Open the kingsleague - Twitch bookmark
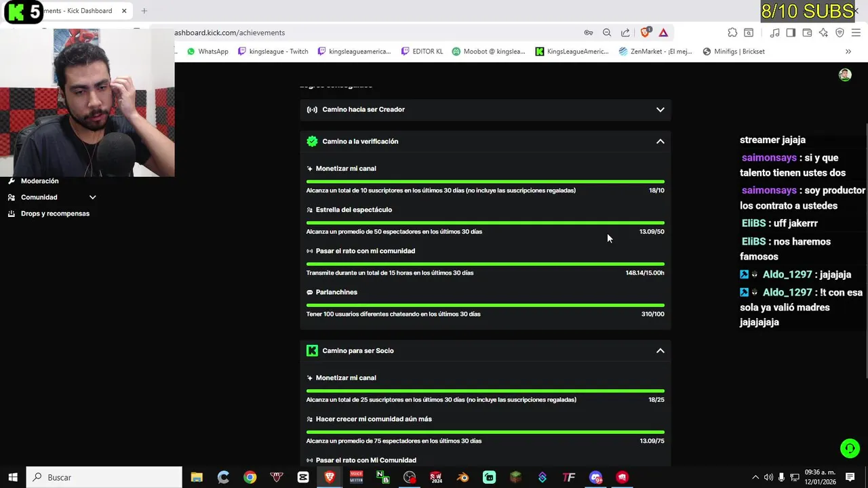The width and height of the screenshot is (868, 488). pos(273,52)
